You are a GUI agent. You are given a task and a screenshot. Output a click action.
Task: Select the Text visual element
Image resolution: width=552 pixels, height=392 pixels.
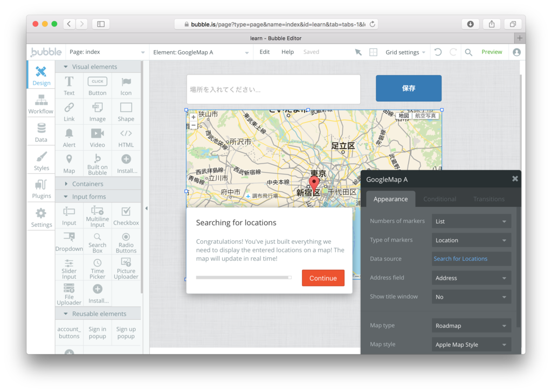(69, 86)
